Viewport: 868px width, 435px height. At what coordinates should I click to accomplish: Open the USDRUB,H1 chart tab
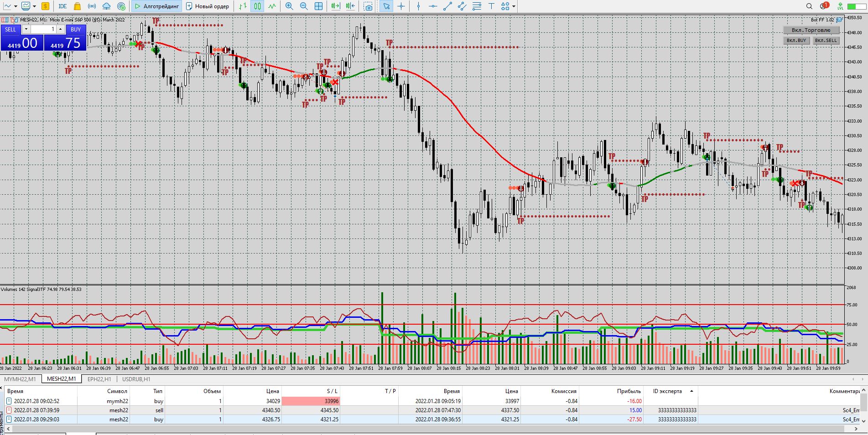[136, 379]
